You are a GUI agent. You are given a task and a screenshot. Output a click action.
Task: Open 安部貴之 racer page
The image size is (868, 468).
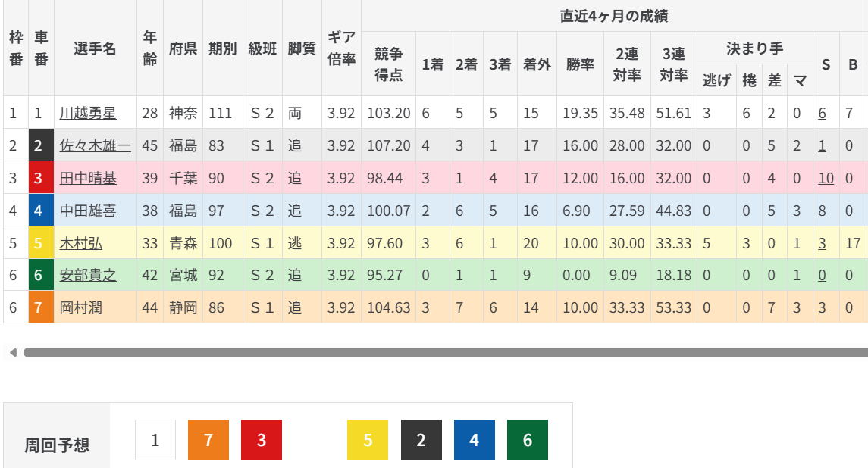(88, 275)
